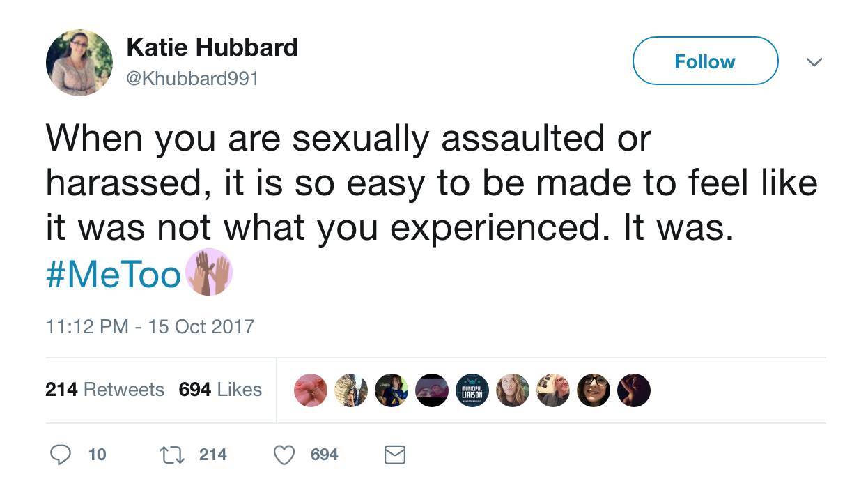This screenshot has height=495, width=868.
Task: Click the @Khubbard991 handle
Action: [192, 79]
